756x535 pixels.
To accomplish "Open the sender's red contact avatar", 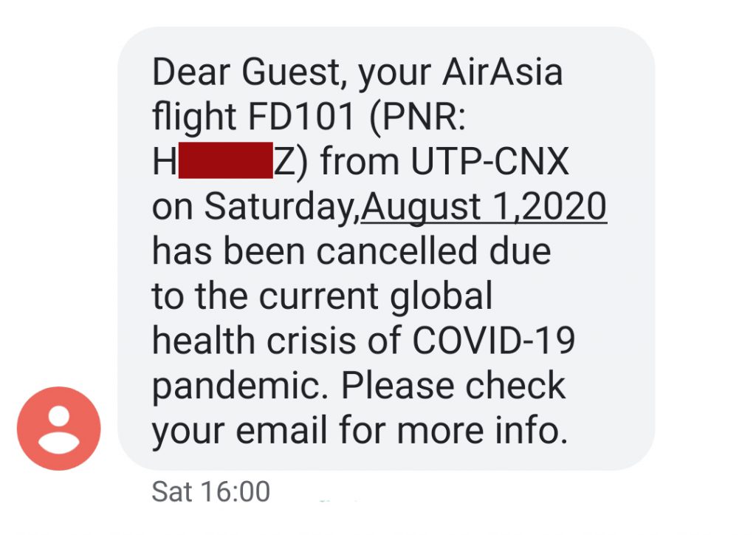I will click(x=59, y=429).
